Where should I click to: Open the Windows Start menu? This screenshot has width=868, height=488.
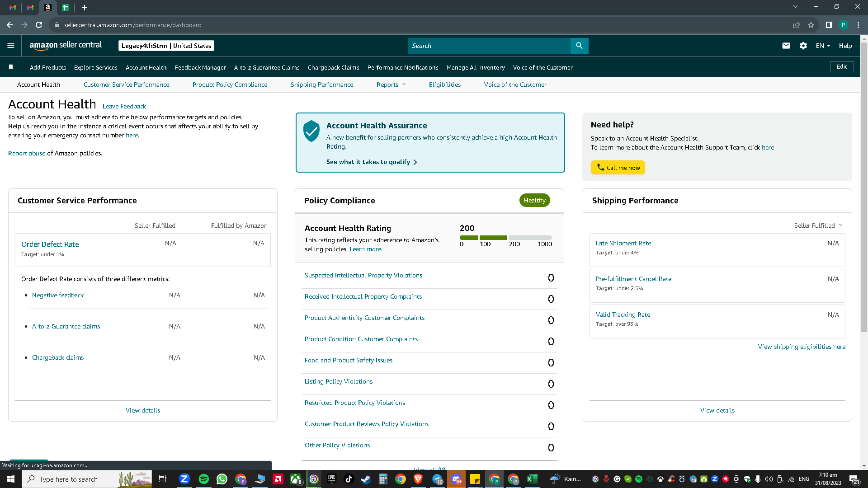point(11,479)
